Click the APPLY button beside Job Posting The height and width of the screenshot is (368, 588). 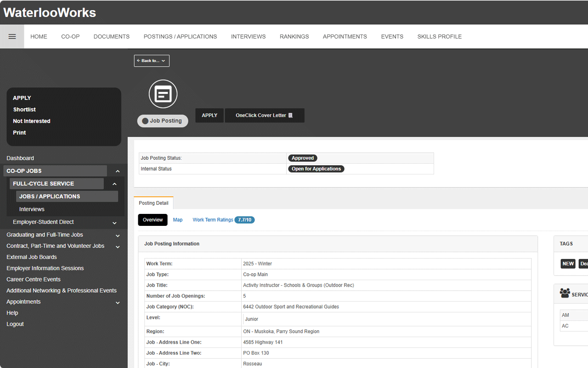(x=209, y=115)
